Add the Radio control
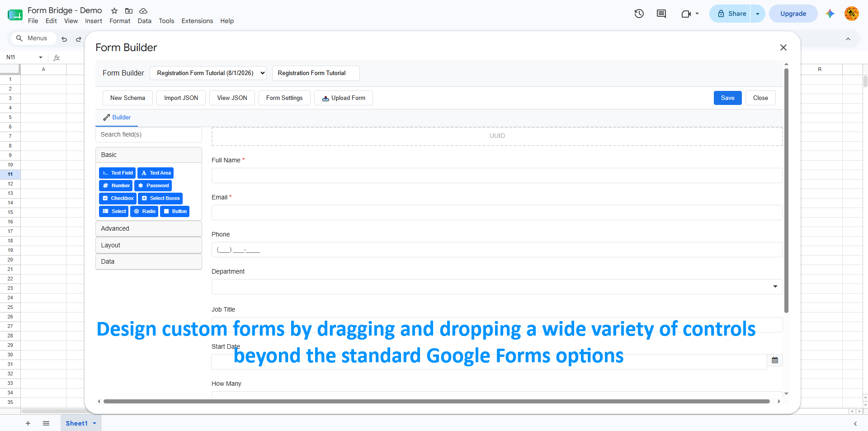This screenshot has height=431, width=868. (144, 211)
